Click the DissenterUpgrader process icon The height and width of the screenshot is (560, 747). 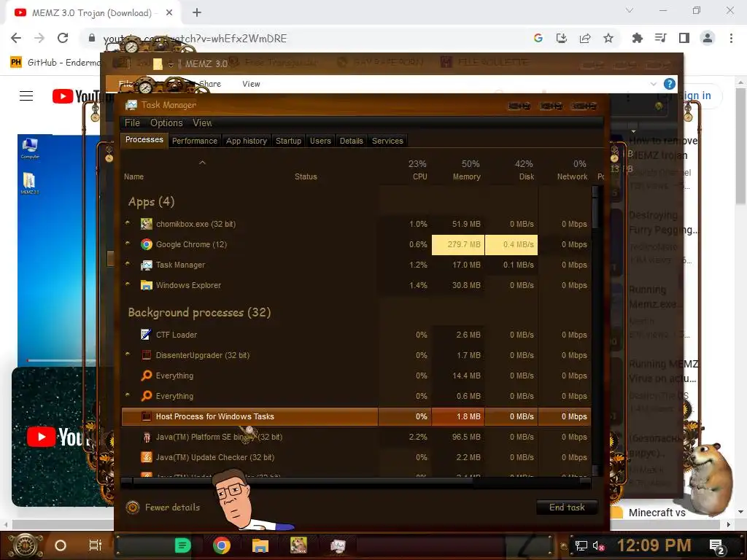[146, 355]
